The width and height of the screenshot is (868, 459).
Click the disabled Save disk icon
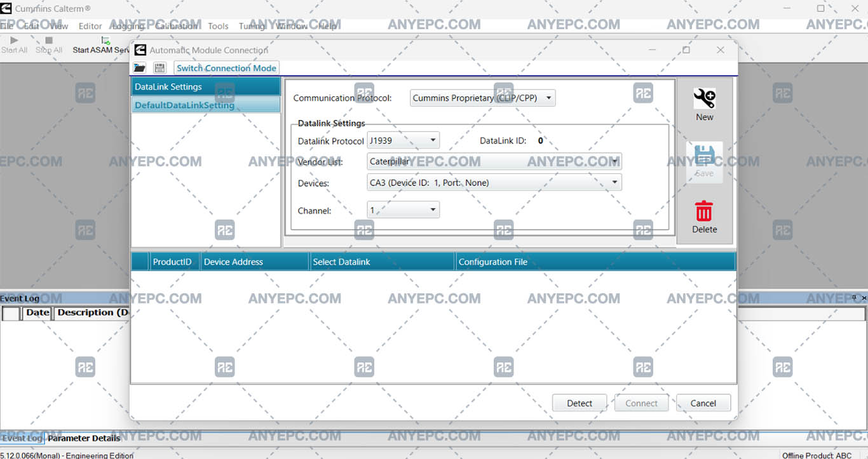pos(704,156)
